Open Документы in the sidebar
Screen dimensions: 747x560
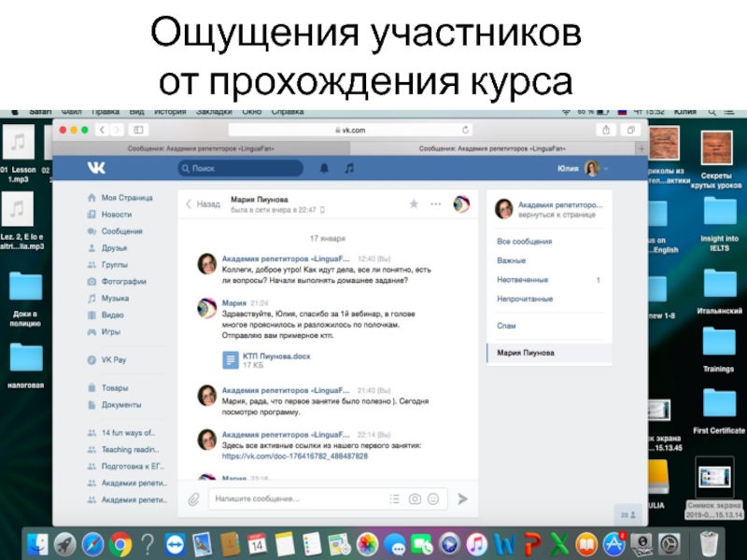tap(115, 405)
